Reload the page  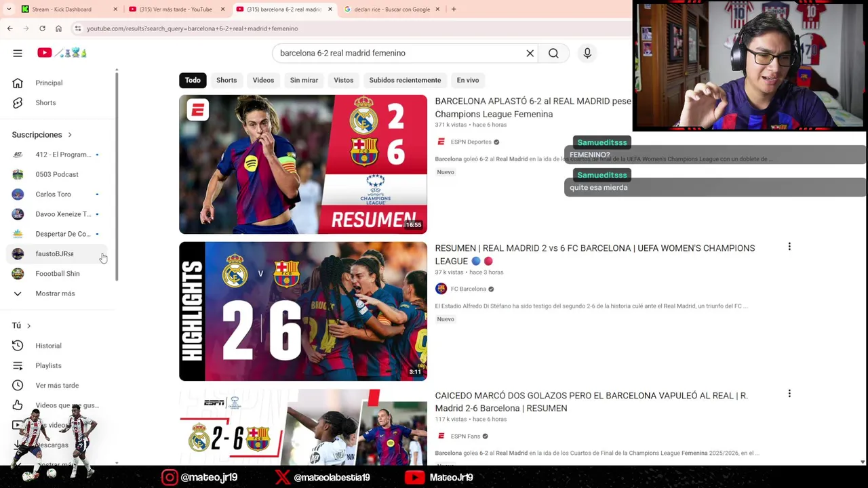point(42,28)
